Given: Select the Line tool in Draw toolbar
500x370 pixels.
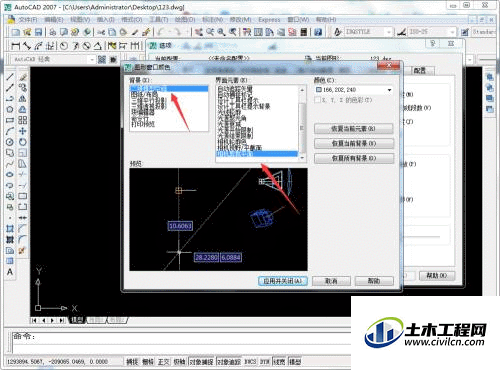Looking at the screenshot, I should (10, 77).
